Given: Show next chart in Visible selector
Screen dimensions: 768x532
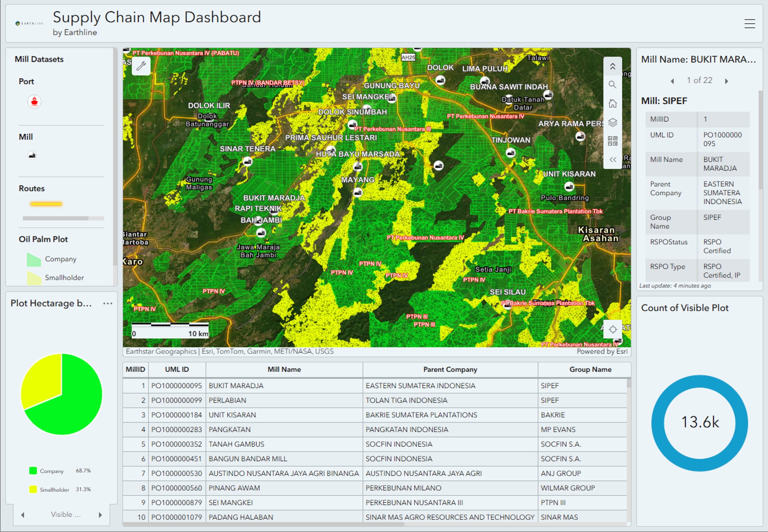Looking at the screenshot, I should pos(100,515).
